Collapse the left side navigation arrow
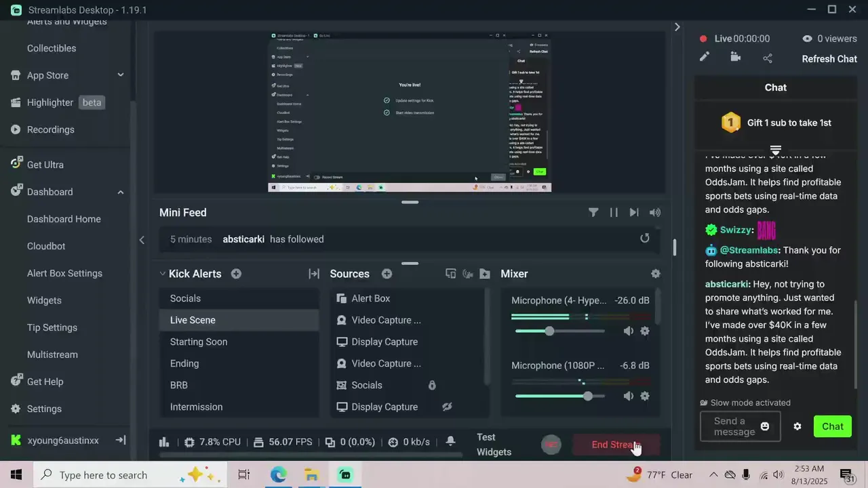 click(142, 240)
